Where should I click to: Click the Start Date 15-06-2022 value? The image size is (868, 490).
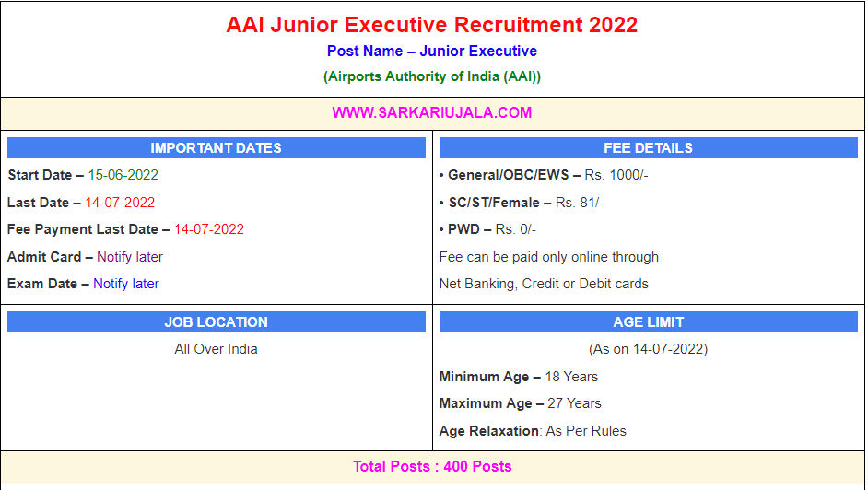(123, 175)
